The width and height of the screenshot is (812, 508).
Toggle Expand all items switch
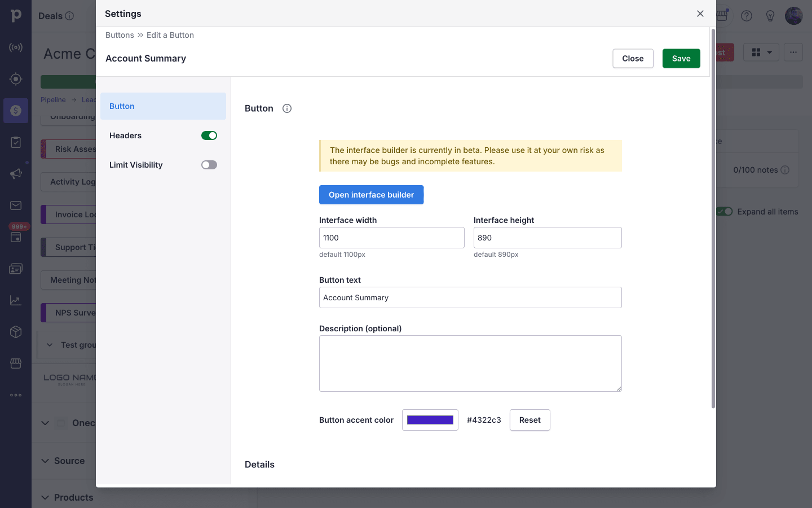pyautogui.click(x=725, y=212)
